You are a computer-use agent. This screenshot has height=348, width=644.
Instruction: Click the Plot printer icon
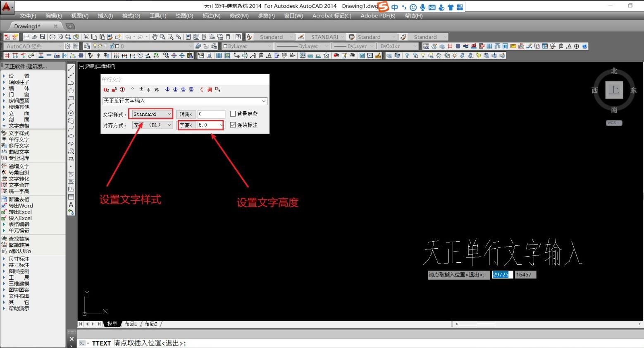pos(52,37)
